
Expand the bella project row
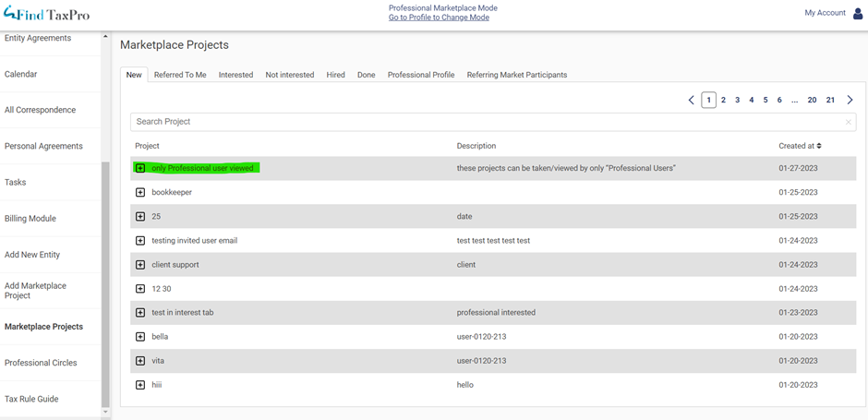tap(140, 337)
